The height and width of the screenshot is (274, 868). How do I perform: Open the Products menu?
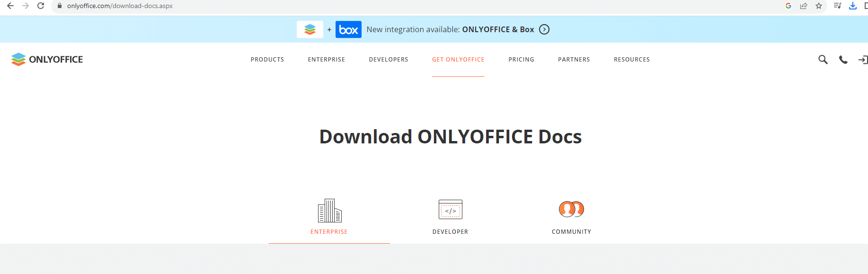[x=267, y=59]
